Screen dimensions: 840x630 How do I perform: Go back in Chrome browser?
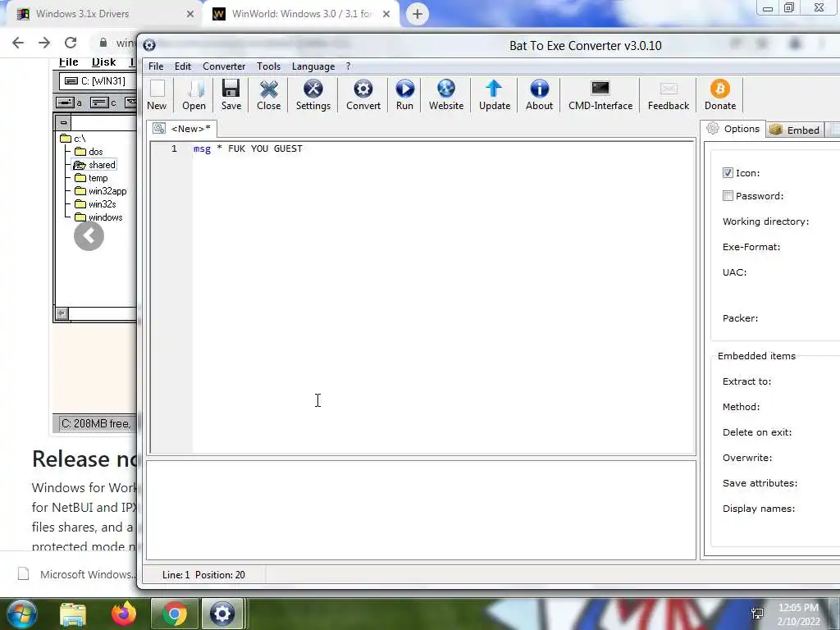coord(18,43)
